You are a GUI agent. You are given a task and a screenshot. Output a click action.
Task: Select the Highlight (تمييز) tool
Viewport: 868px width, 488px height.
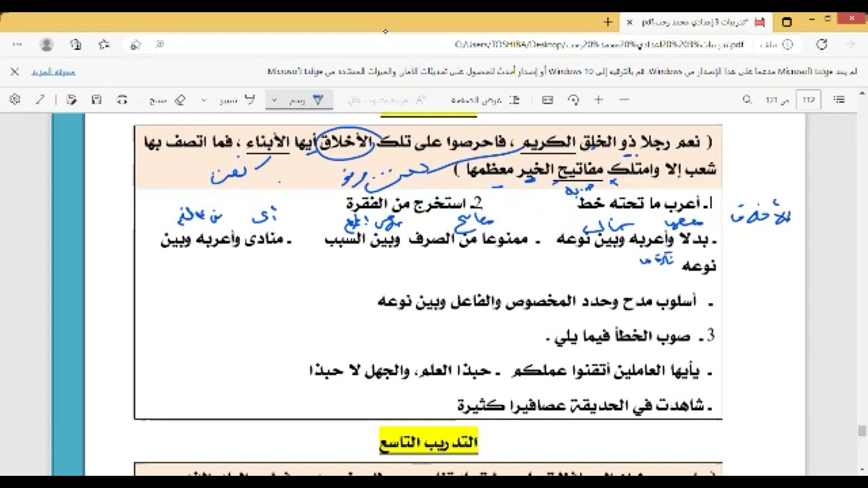pos(237,100)
